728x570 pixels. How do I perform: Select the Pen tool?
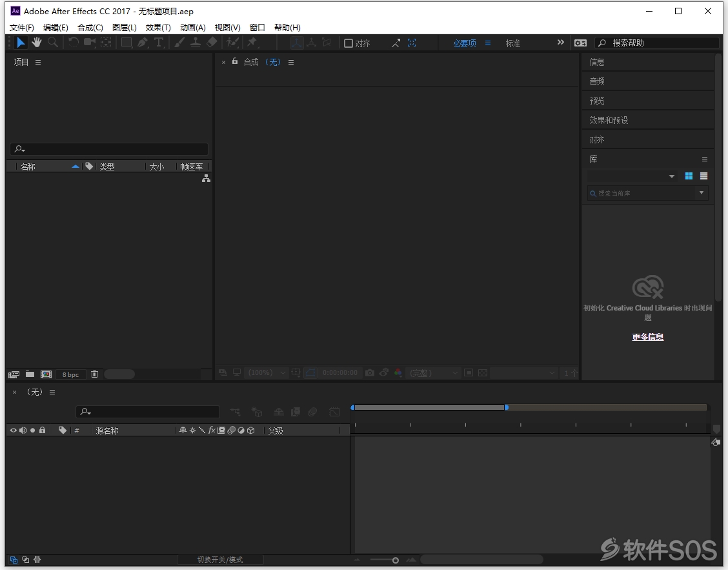pos(143,43)
